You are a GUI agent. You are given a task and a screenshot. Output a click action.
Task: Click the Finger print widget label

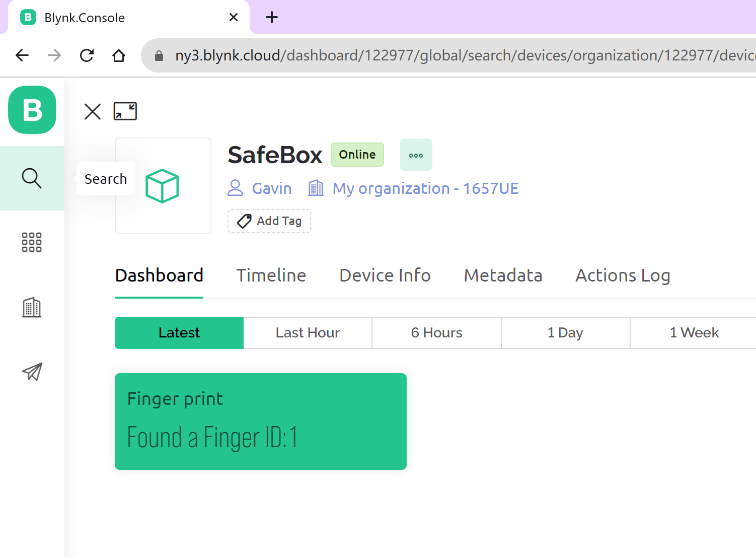pos(175,399)
